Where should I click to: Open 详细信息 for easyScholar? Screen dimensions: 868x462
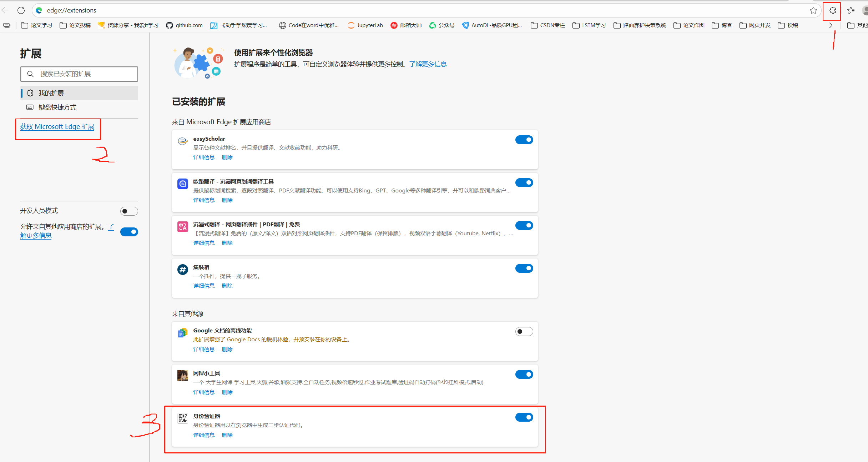tap(204, 157)
